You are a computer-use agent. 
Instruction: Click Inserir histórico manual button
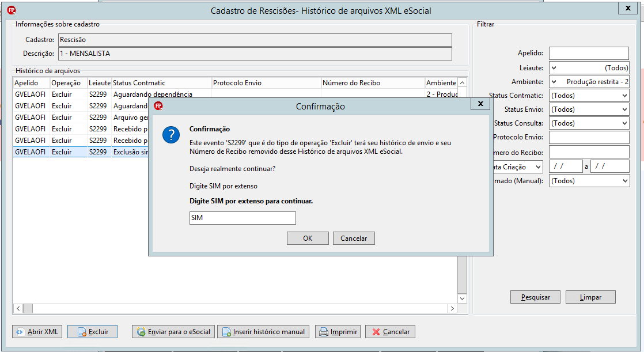pyautogui.click(x=264, y=331)
